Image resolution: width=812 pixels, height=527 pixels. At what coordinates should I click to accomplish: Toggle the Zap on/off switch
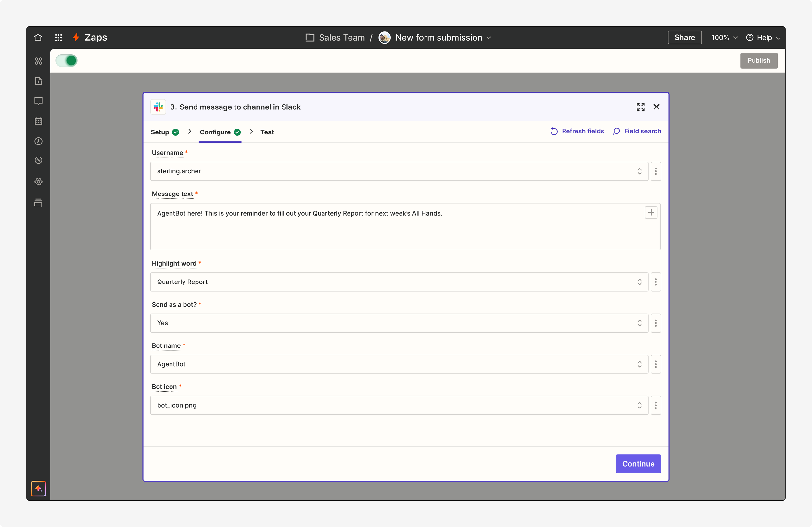67,60
